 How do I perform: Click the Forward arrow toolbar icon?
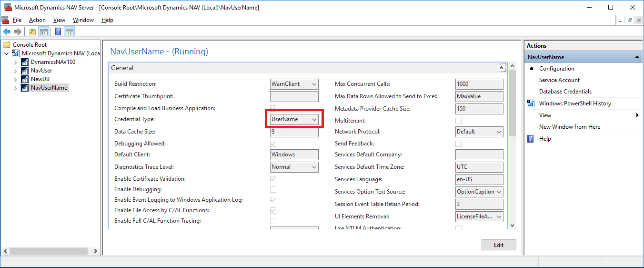pyautogui.click(x=18, y=32)
